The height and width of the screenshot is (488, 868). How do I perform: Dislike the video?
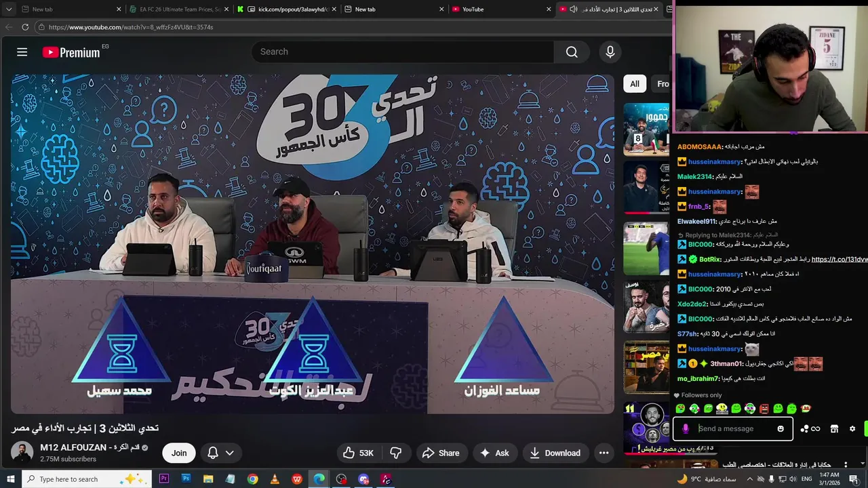[396, 453]
